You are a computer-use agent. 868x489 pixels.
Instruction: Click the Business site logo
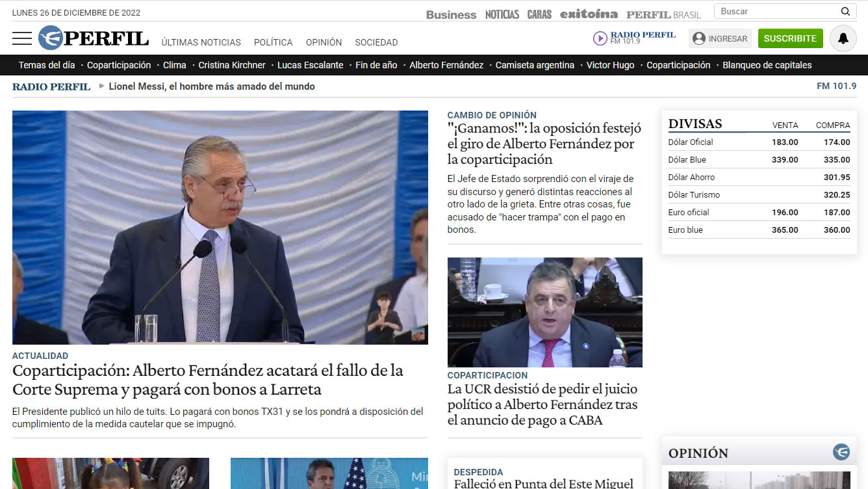[451, 14]
